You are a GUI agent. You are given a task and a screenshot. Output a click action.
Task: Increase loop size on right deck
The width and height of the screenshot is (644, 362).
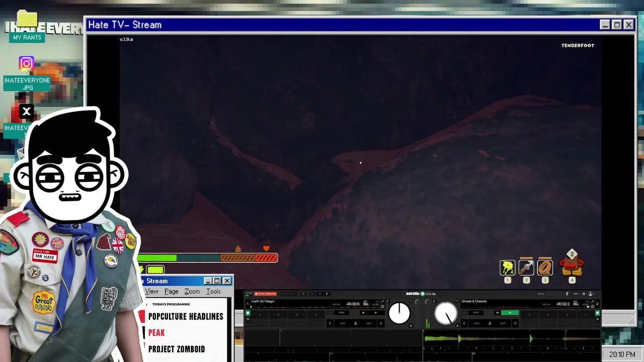click(x=515, y=323)
